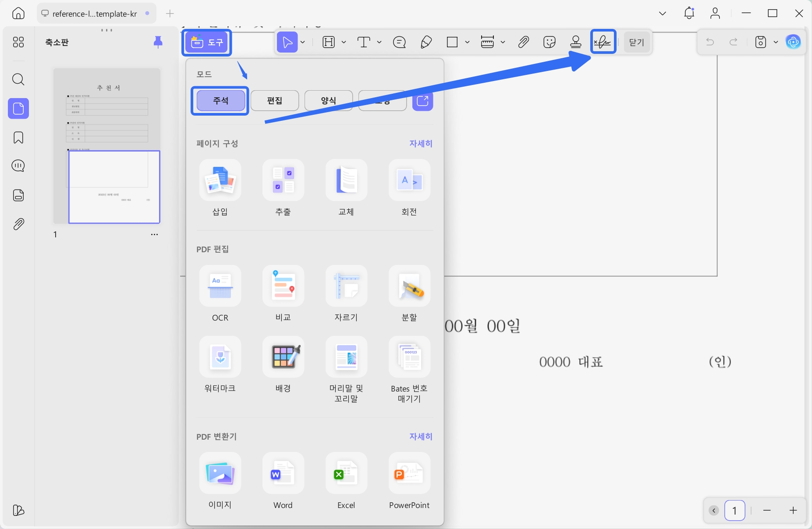
Task: Select the pencil drawing tool
Action: coord(426,42)
